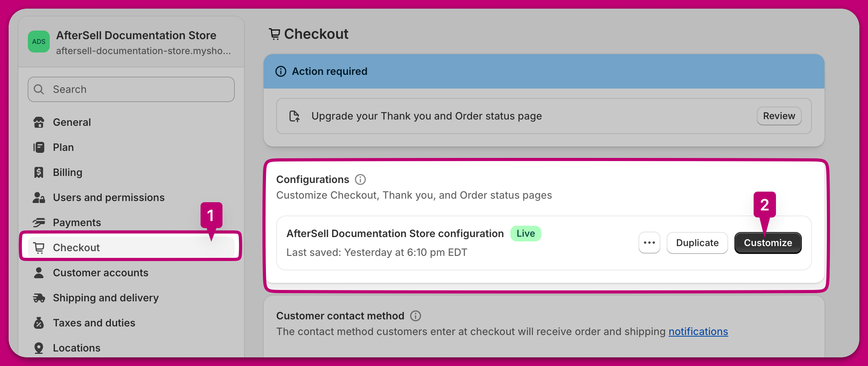
Task: Follow the notifications link
Action: click(698, 332)
